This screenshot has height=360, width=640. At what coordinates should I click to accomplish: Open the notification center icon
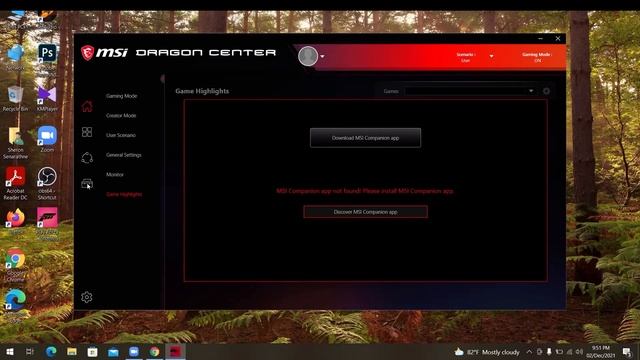pyautogui.click(x=627, y=352)
